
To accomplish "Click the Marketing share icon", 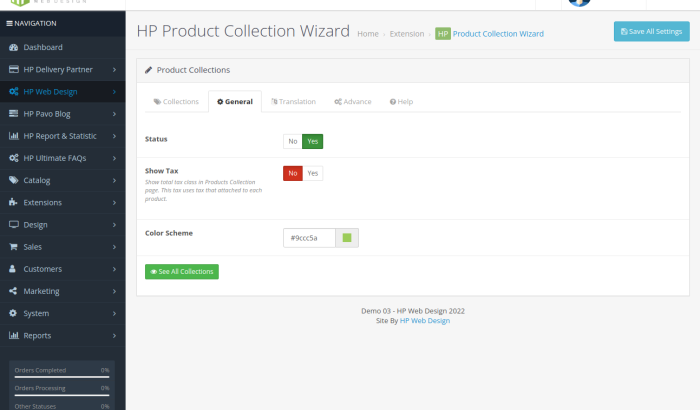I will [x=13, y=291].
